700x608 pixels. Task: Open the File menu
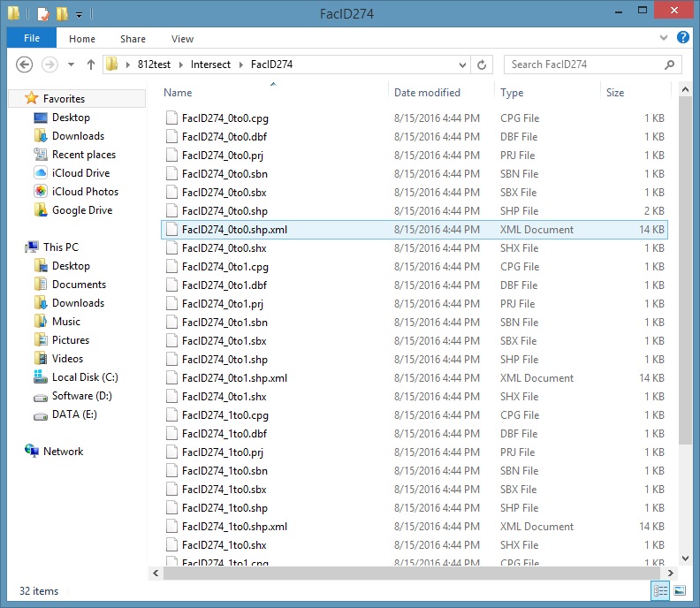[32, 38]
